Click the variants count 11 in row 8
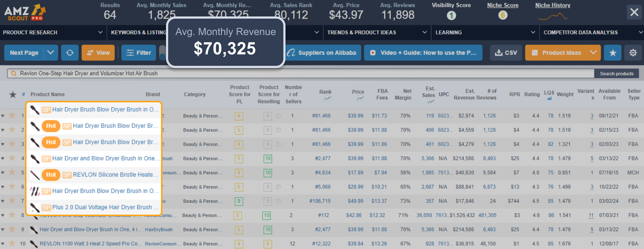Screen dimensions: 644x249 pyautogui.click(x=591, y=215)
